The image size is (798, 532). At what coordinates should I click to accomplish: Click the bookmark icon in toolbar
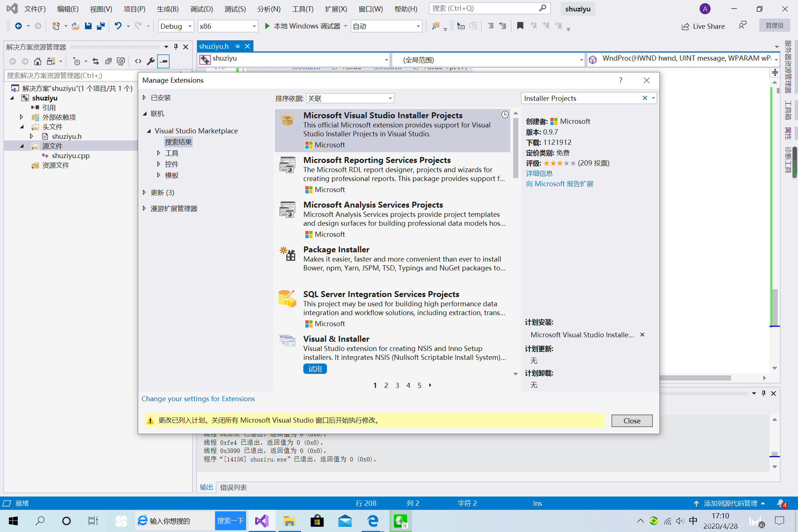click(x=520, y=26)
